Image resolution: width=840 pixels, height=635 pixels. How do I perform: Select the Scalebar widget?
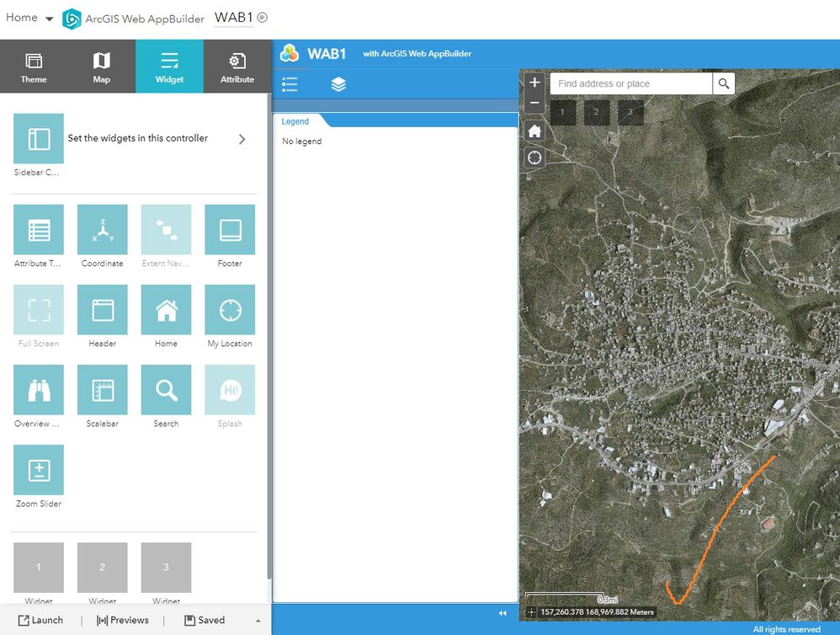[x=103, y=390]
